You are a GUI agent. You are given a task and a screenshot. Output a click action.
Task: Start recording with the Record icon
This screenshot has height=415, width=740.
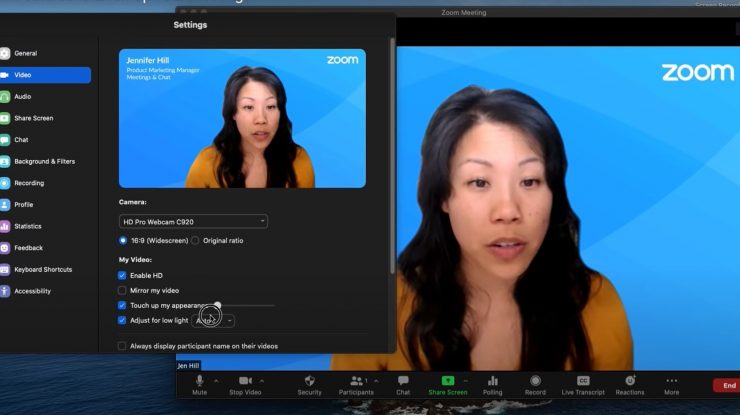pyautogui.click(x=536, y=381)
